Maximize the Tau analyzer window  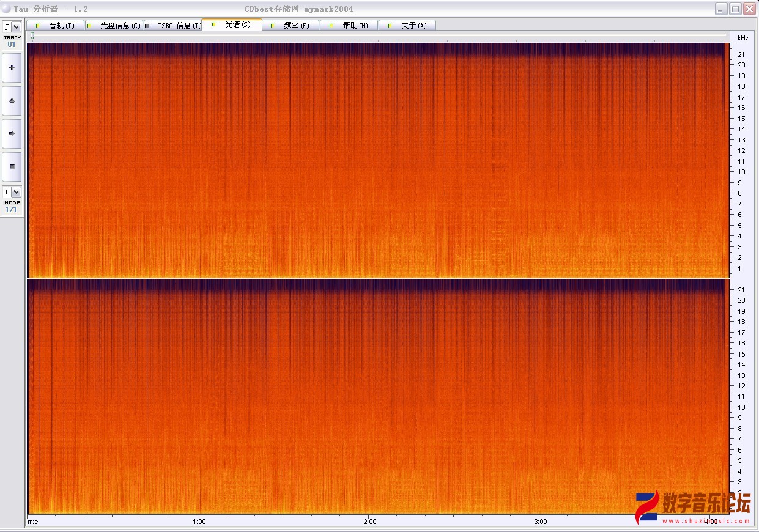[x=736, y=9]
